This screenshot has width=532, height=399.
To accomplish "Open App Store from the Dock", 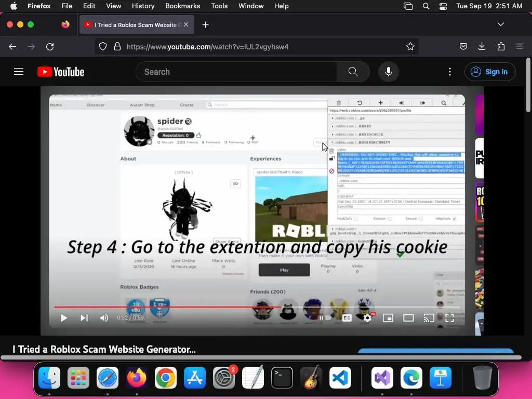I will [195, 377].
